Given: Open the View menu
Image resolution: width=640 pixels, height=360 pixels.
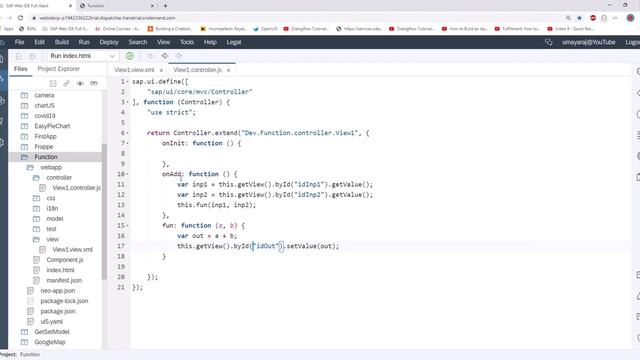Looking at the screenshot, I should coord(163,42).
